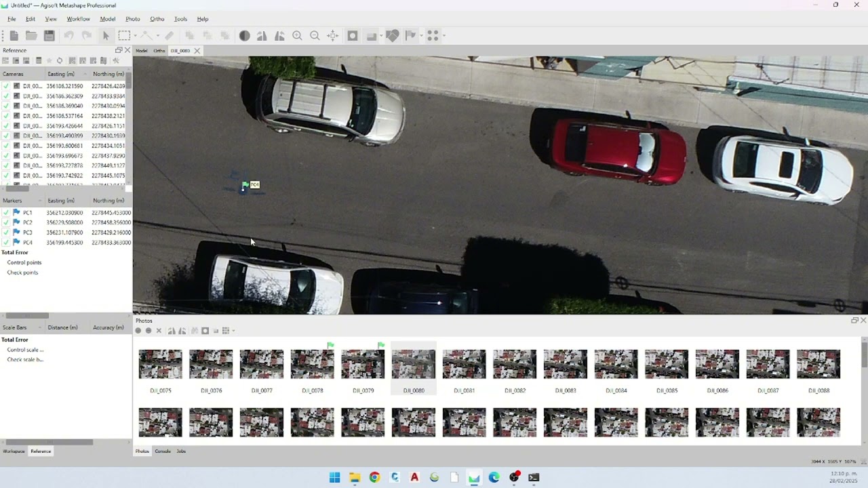Toggle the Show Masks toolbar icon
Viewport: 868px width, 488px height.
point(353,35)
